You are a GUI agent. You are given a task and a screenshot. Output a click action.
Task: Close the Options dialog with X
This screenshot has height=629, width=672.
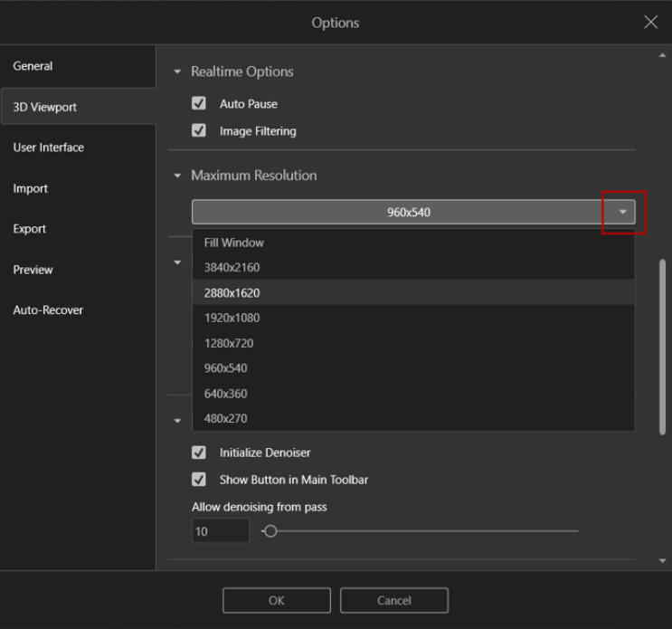(x=650, y=23)
